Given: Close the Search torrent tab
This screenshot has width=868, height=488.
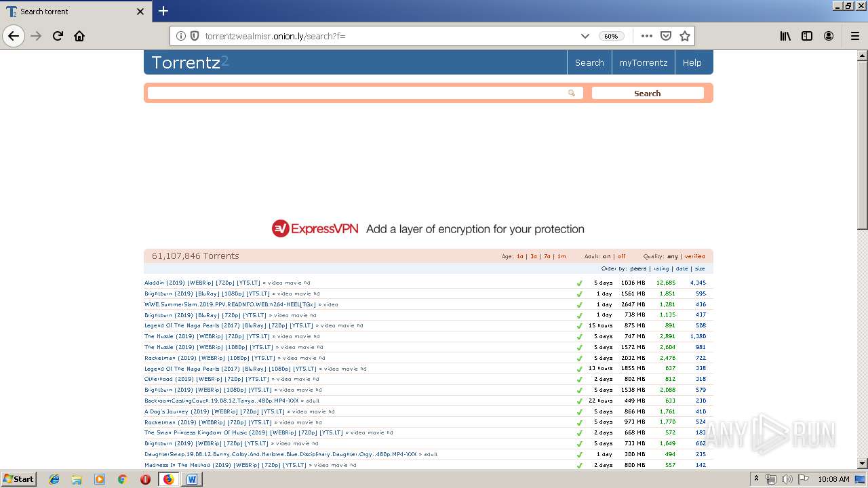Looking at the screenshot, I should [x=140, y=12].
